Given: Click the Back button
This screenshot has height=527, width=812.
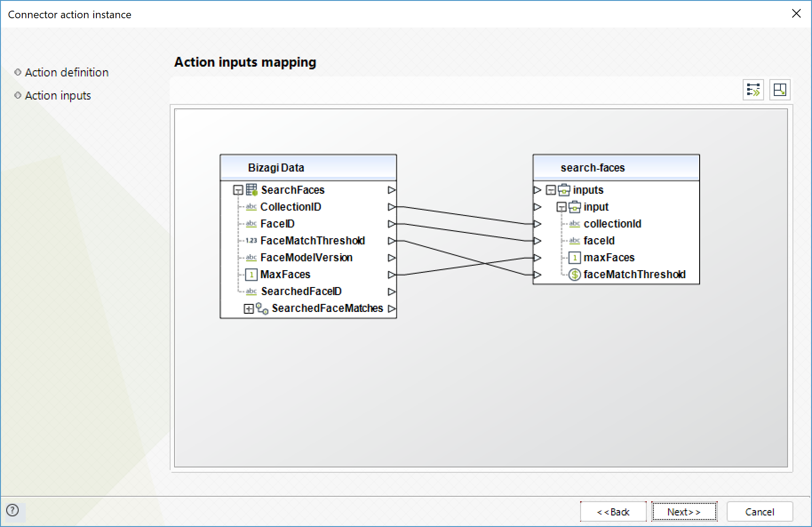Looking at the screenshot, I should [x=613, y=512].
